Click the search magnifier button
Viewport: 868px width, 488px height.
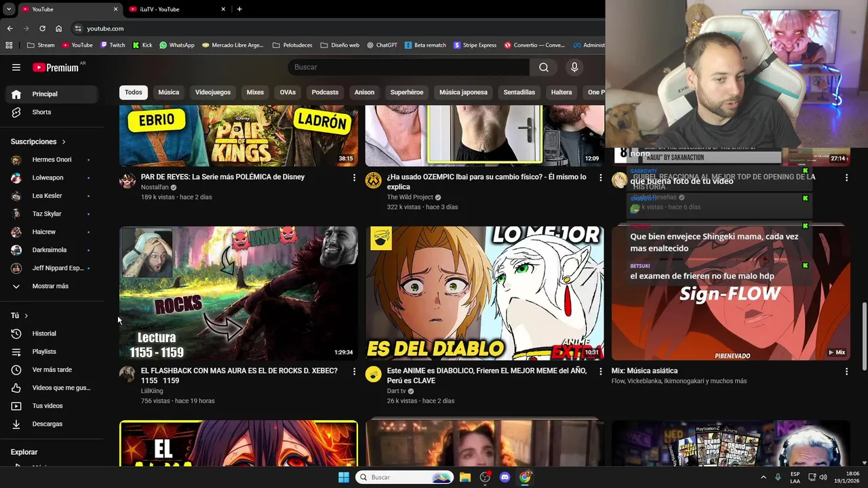544,67
